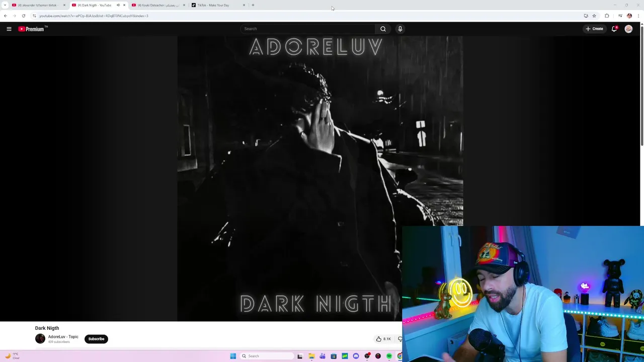Click the Dark Nigth video player
644x362 pixels.
coord(319,178)
